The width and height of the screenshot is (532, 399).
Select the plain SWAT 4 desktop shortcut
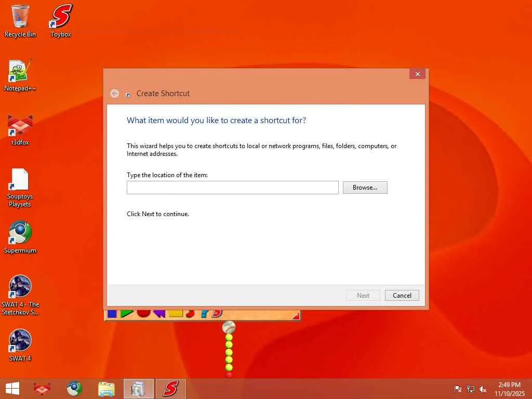coord(20,345)
